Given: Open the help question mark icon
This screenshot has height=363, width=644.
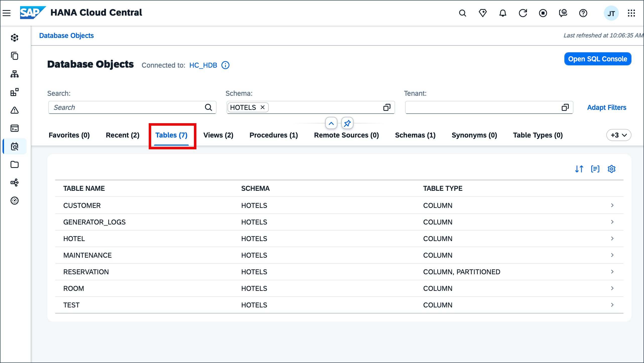Looking at the screenshot, I should pyautogui.click(x=583, y=13).
